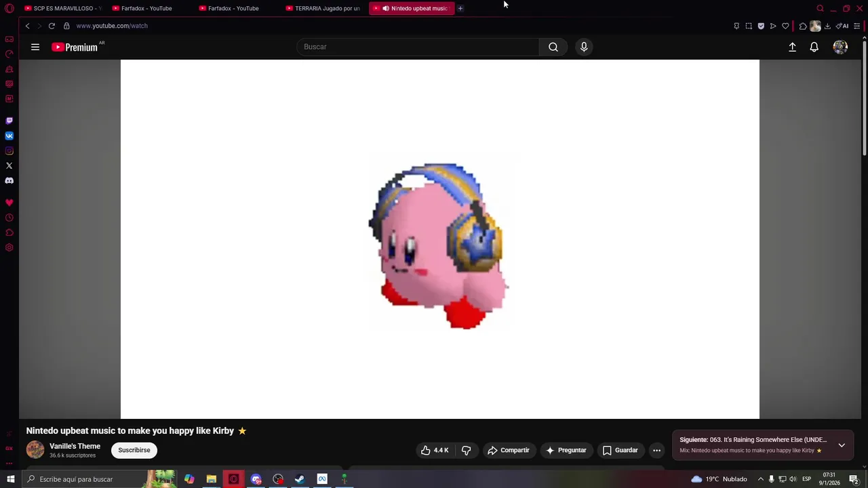Select the Nintendo upbeat music tab
Viewport: 868px width, 488px height.
tap(412, 8)
